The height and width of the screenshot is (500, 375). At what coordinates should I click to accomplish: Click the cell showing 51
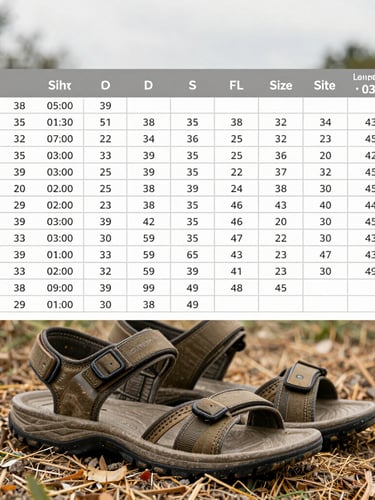[x=105, y=122]
